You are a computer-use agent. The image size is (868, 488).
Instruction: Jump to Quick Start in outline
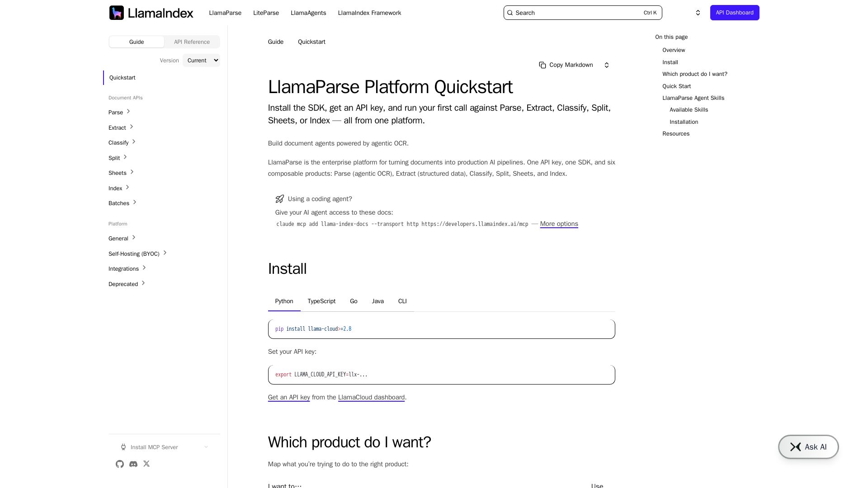676,86
